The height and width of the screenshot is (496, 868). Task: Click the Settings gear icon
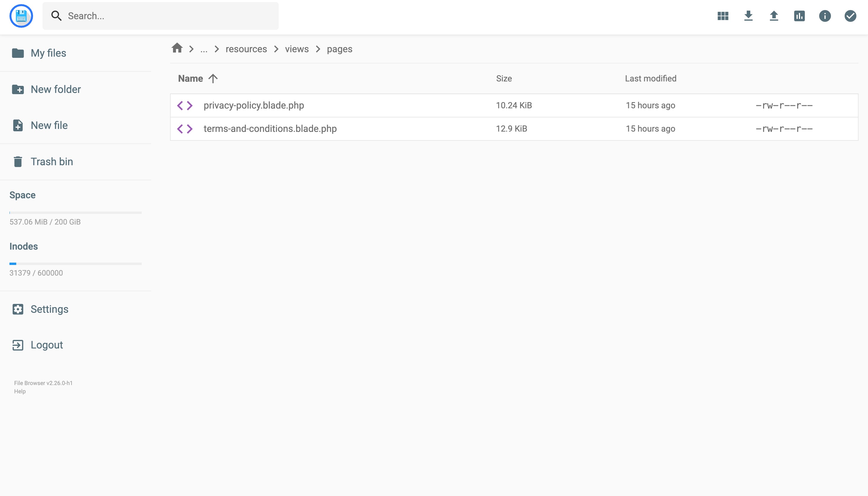click(18, 309)
